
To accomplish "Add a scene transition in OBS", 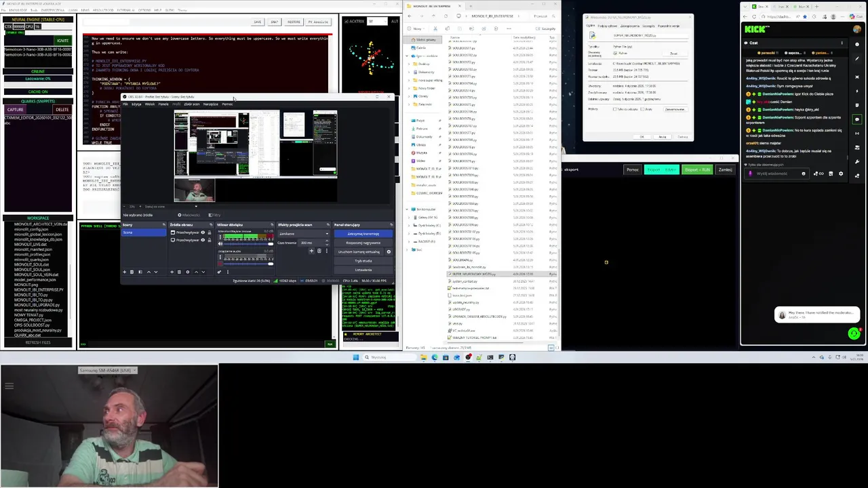I will point(311,251).
